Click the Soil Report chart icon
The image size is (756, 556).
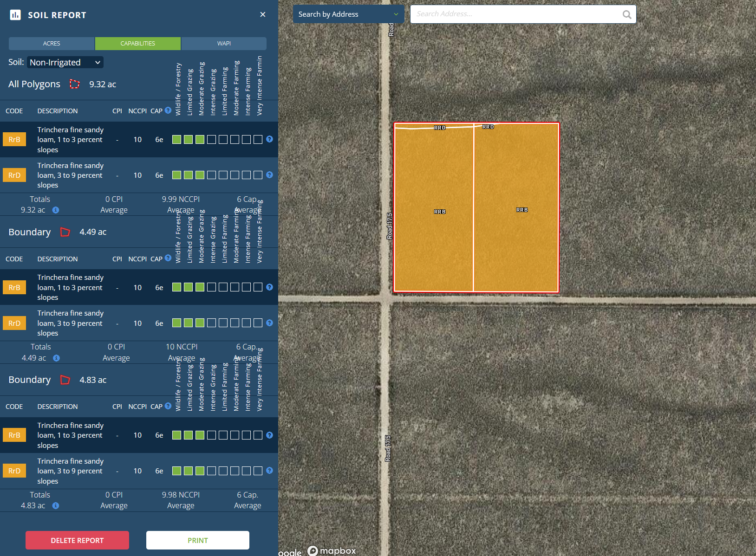click(x=15, y=15)
